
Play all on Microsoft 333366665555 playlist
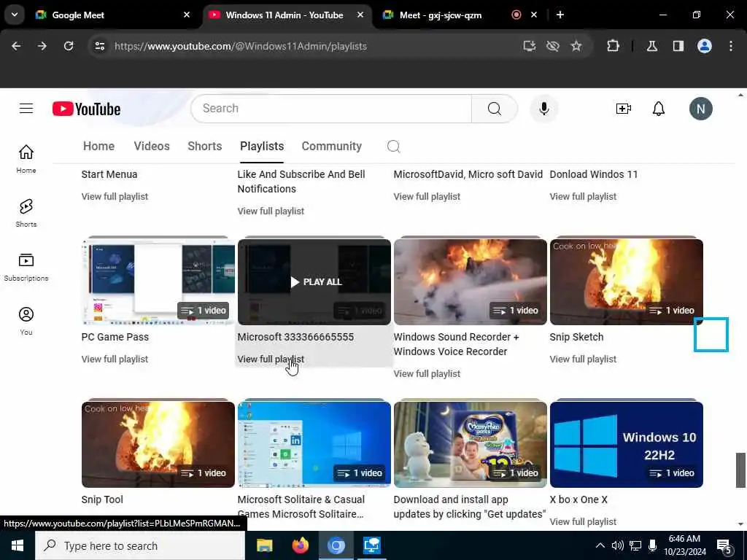click(316, 282)
